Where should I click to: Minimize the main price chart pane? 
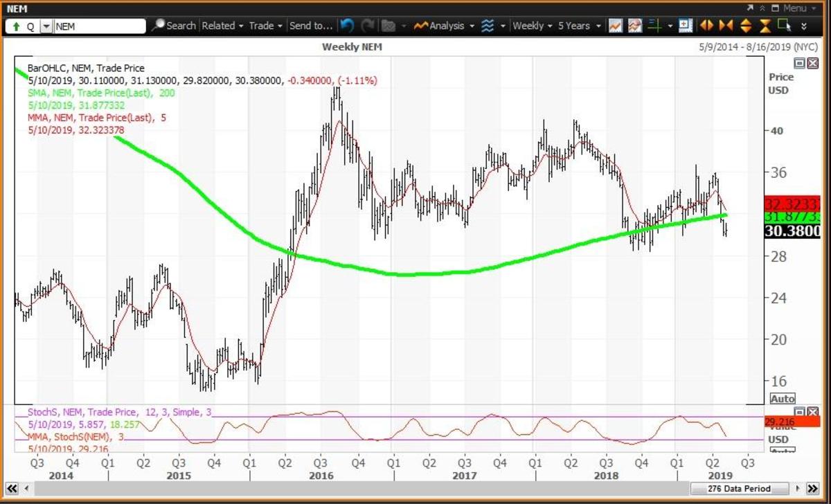point(798,63)
